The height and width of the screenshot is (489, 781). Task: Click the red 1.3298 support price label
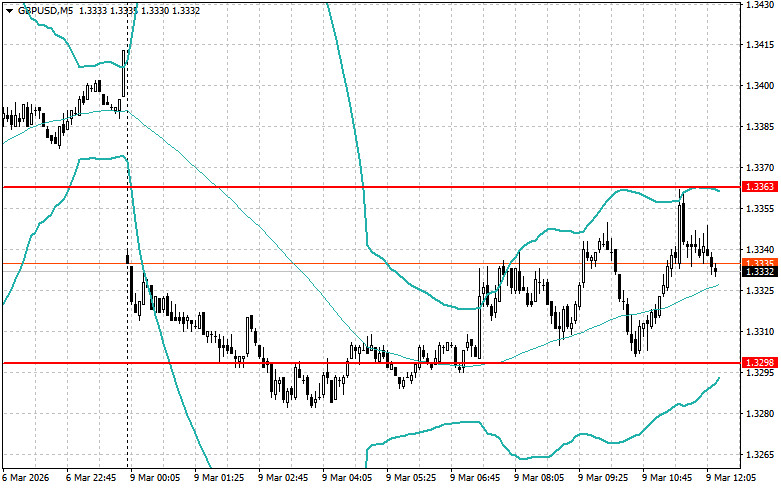(x=760, y=363)
